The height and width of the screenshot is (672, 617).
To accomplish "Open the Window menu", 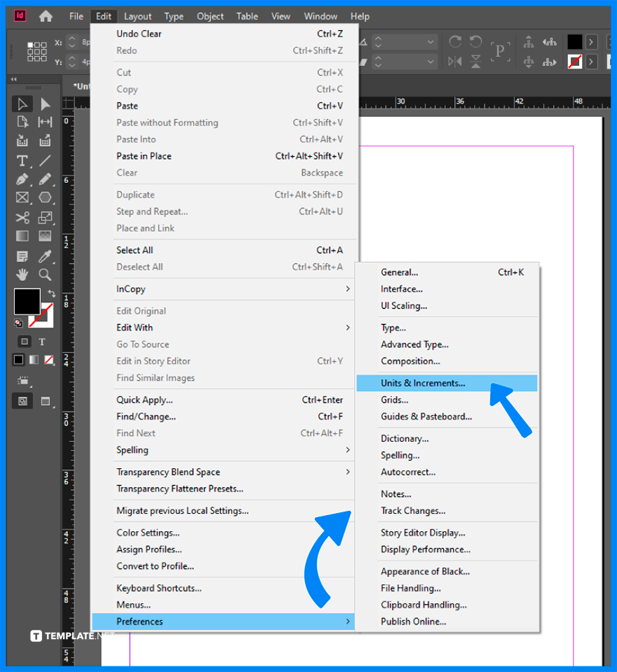I will tap(320, 16).
